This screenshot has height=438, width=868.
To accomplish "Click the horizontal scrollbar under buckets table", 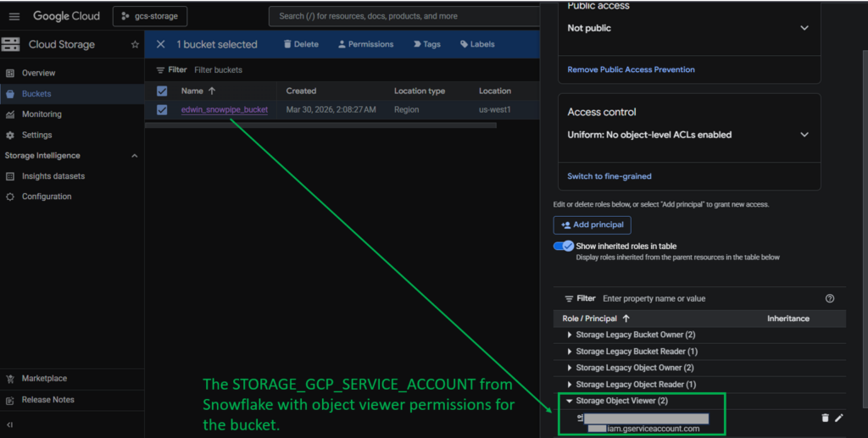I will click(320, 125).
